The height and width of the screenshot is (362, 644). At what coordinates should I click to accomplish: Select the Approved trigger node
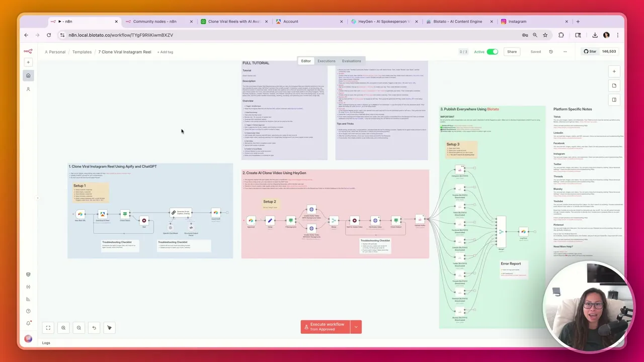pos(251,220)
